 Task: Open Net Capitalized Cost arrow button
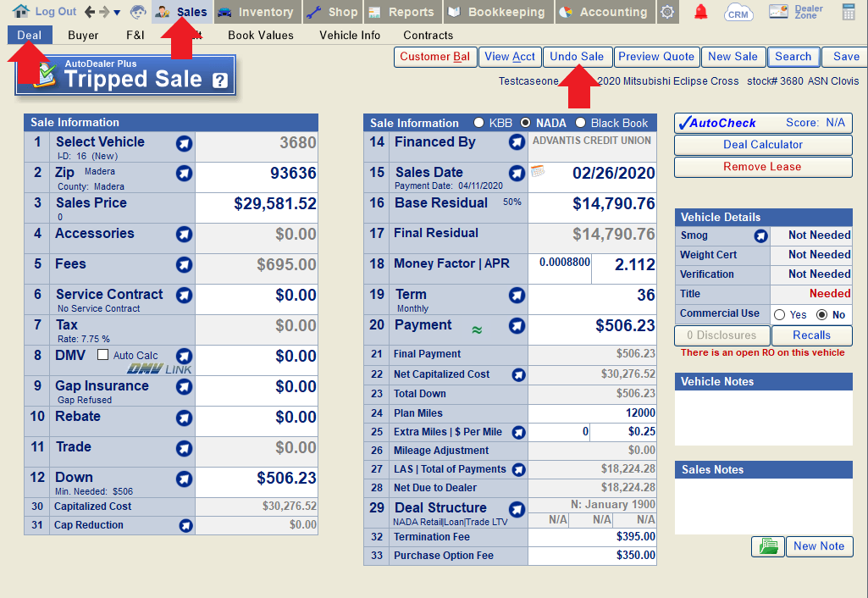[518, 375]
